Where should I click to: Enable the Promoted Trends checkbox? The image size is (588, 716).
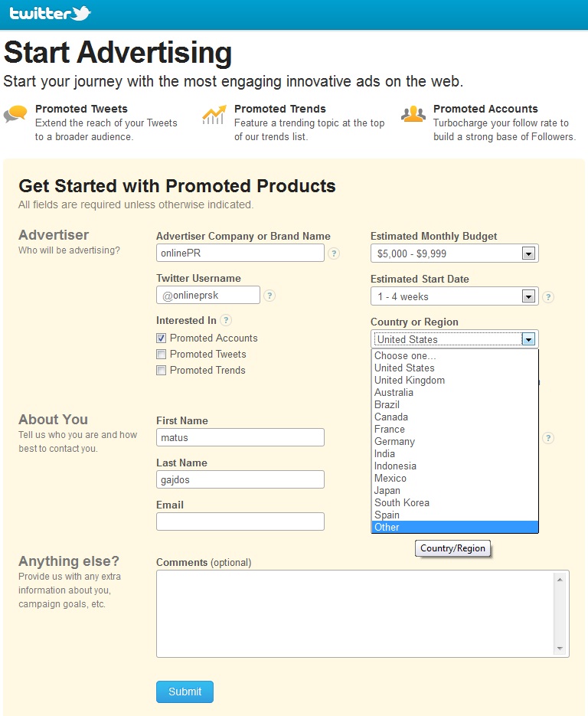click(x=161, y=370)
